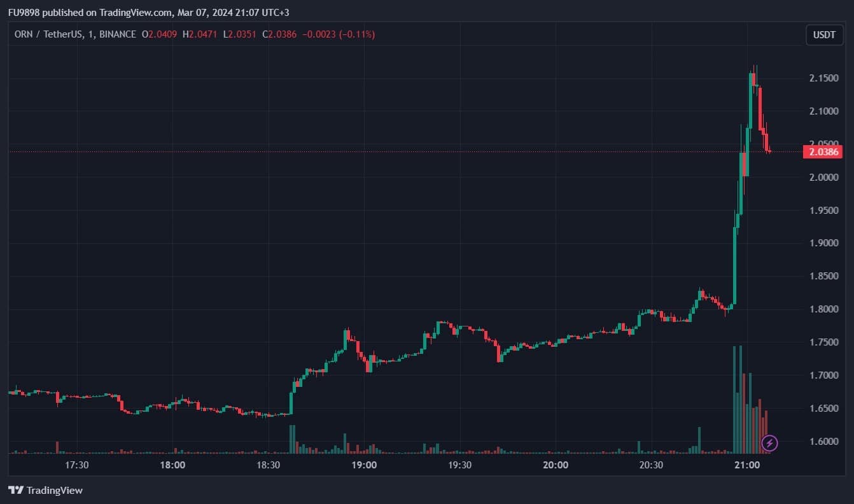Select the ORN / TetherUS symbol title
The image size is (854, 504).
(x=49, y=34)
